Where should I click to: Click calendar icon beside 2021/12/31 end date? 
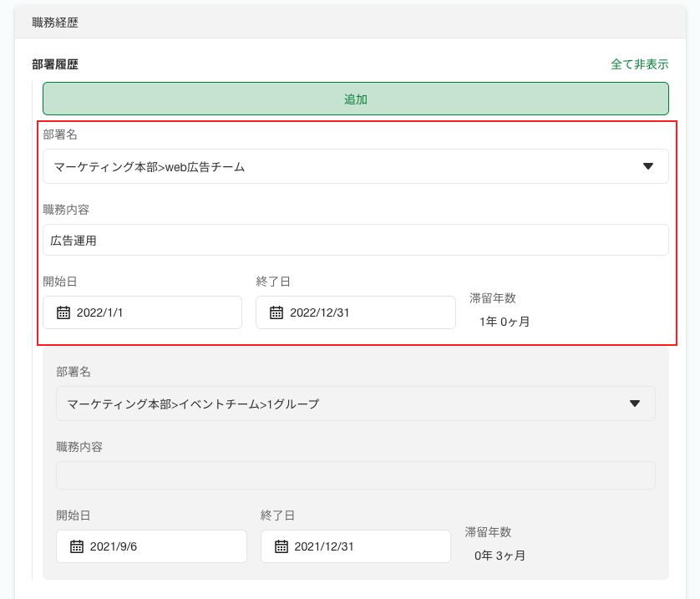[x=282, y=546]
